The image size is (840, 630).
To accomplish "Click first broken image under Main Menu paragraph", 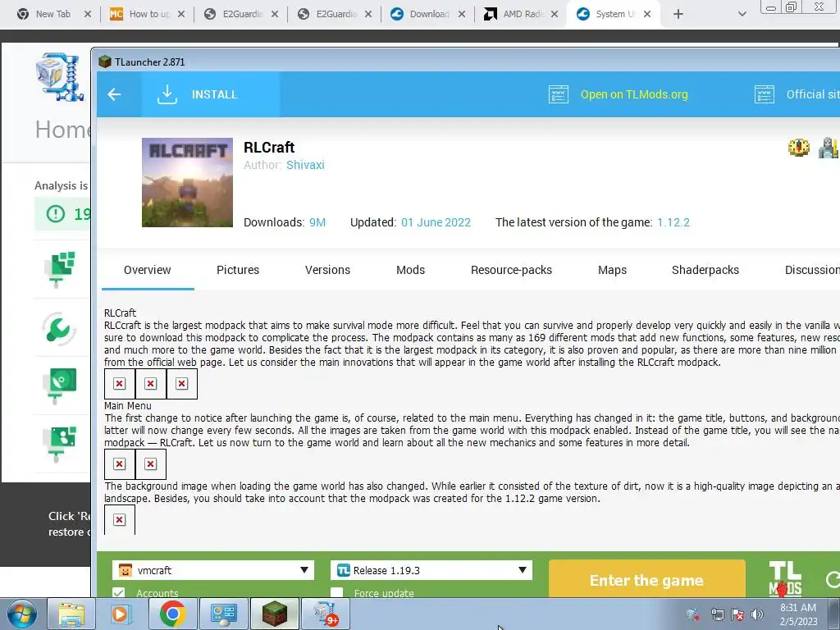I will (120, 464).
